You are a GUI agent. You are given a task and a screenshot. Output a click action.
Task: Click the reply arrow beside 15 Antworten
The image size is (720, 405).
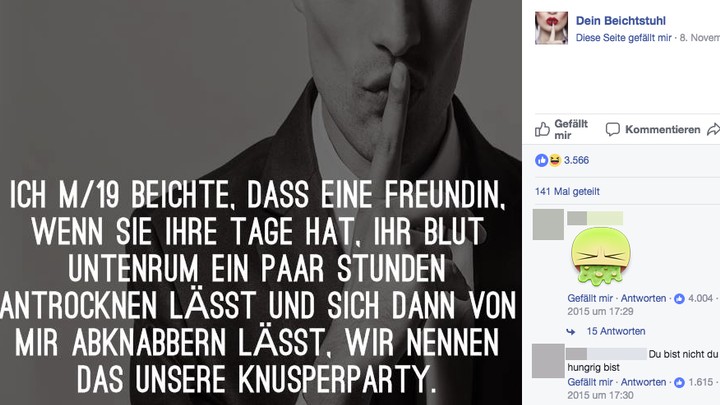pyautogui.click(x=571, y=332)
